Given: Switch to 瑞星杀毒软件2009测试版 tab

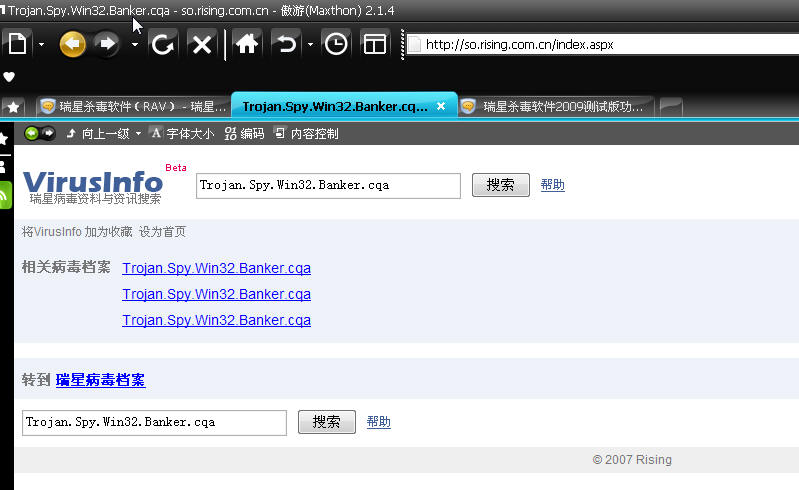Looking at the screenshot, I should tap(555, 106).
